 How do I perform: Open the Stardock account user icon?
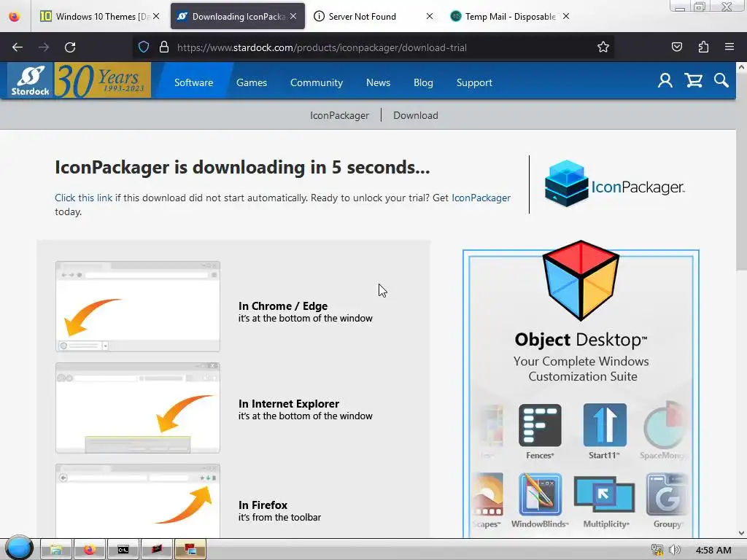pyautogui.click(x=665, y=80)
